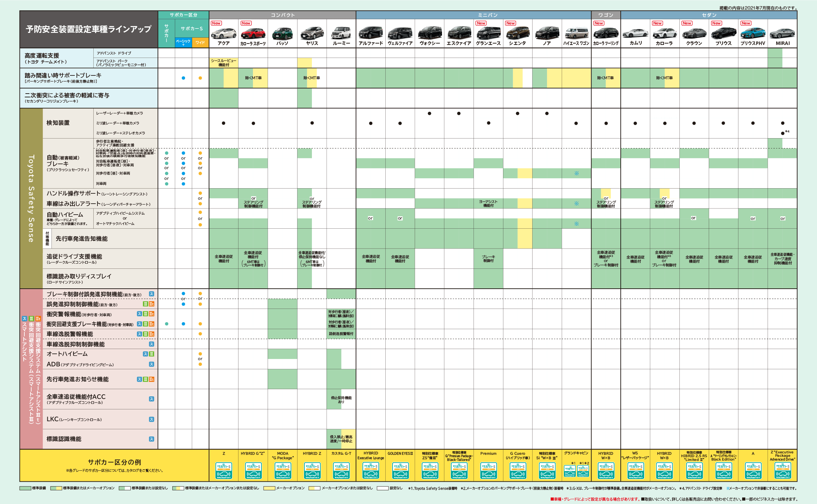Click the シースルービュー機能付 cell
Image resolution: width=817 pixels, height=504 pixels.
pos(224,63)
